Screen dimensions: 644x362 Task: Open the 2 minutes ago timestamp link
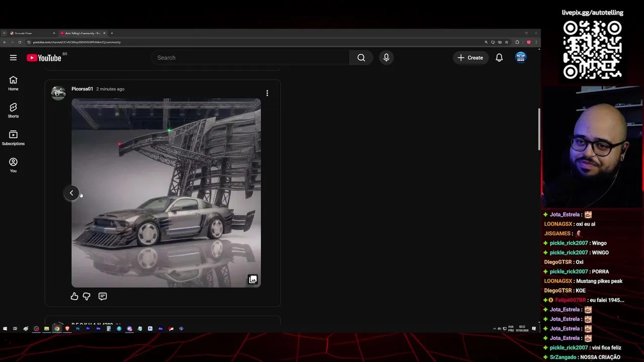point(110,89)
